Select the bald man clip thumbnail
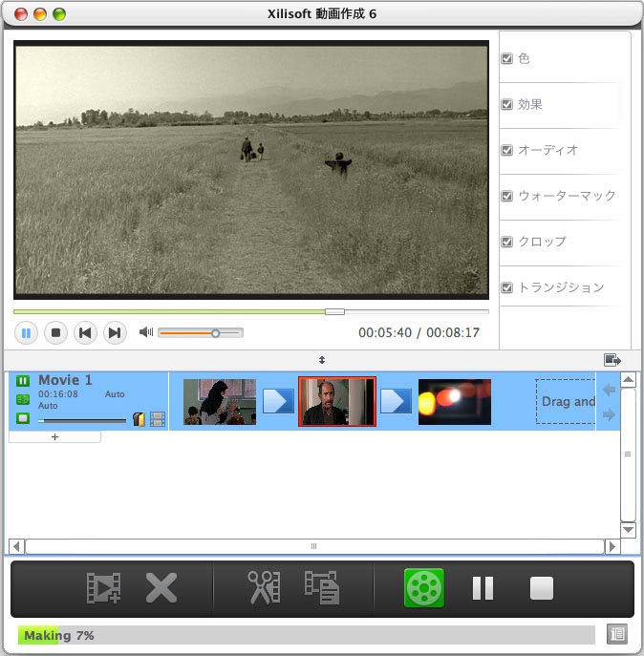Image resolution: width=644 pixels, height=656 pixels. 336,401
